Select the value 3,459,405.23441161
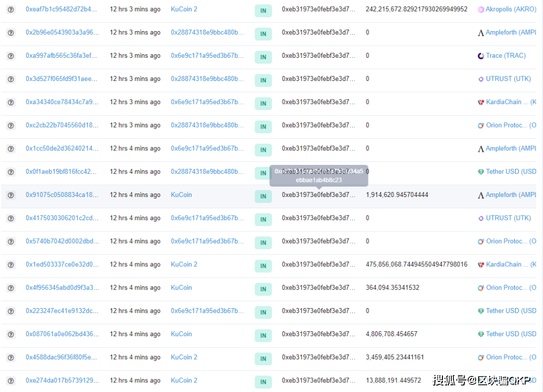This screenshot has width=543, height=392. pyautogui.click(x=395, y=357)
